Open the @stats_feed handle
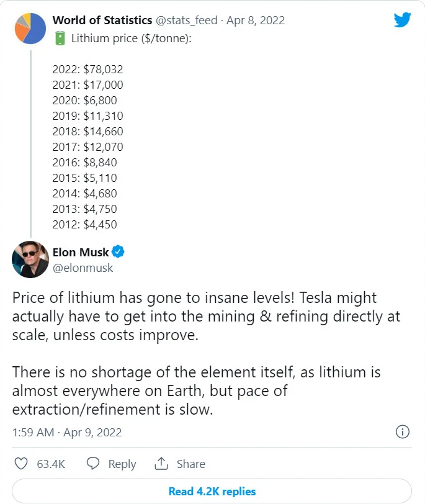This screenshot has width=425, height=504. 187,20
